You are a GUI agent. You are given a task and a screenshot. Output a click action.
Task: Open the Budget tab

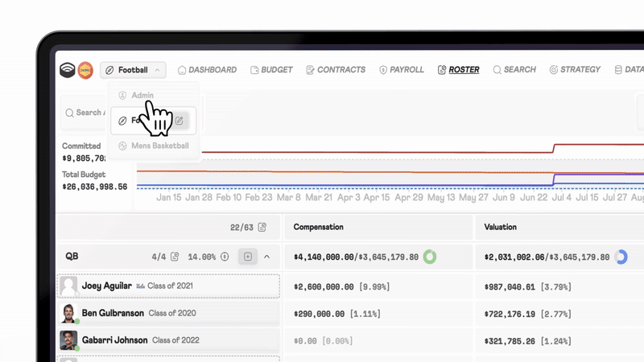[271, 70]
